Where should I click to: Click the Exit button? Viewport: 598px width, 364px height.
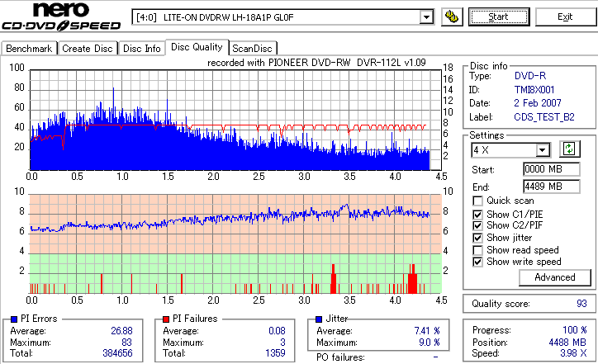(565, 17)
